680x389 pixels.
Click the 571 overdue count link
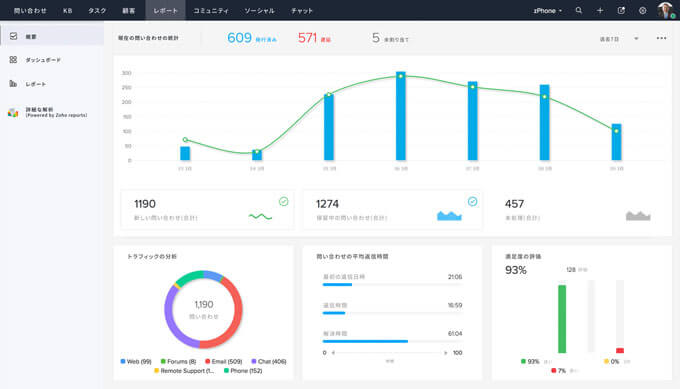point(307,38)
